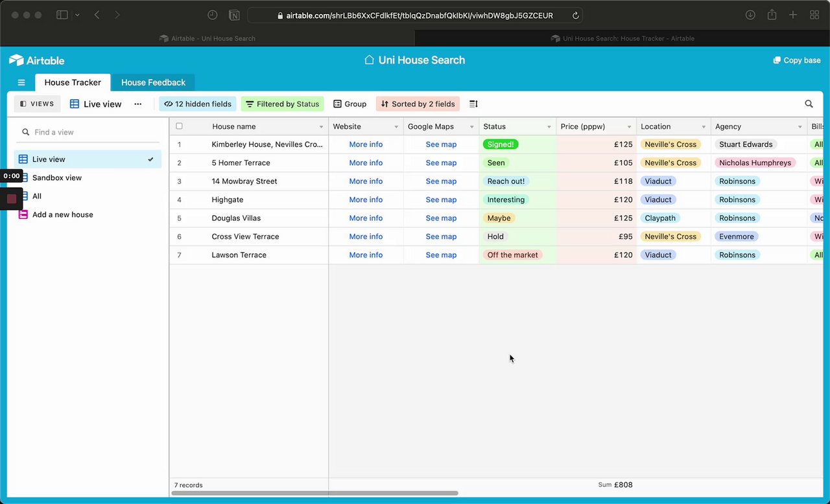
Task: Select Live view in sidebar
Action: point(88,159)
